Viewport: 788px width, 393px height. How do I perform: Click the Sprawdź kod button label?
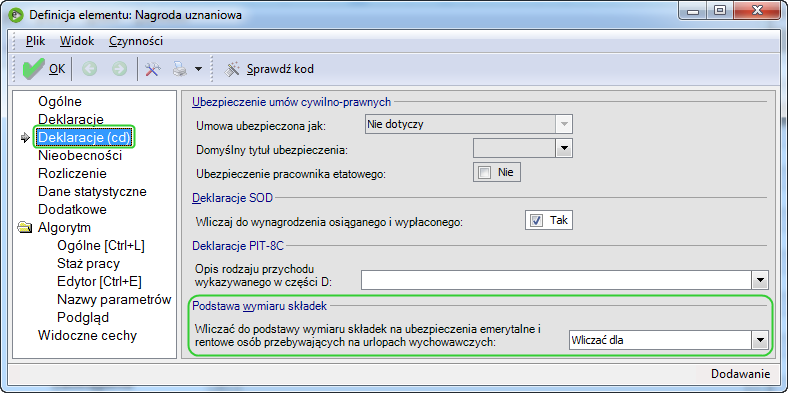(280, 69)
